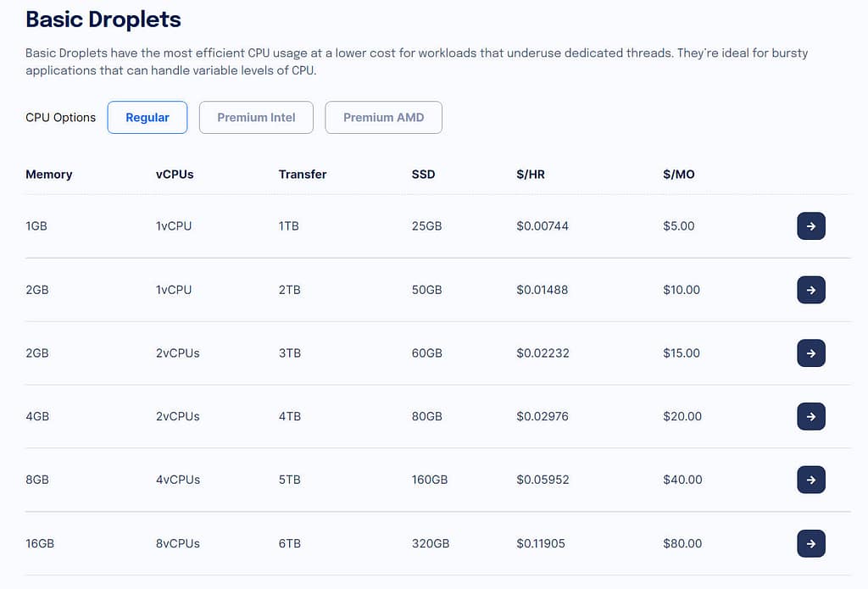The width and height of the screenshot is (868, 589).
Task: Click the Memory column header
Action: pyautogui.click(x=48, y=175)
